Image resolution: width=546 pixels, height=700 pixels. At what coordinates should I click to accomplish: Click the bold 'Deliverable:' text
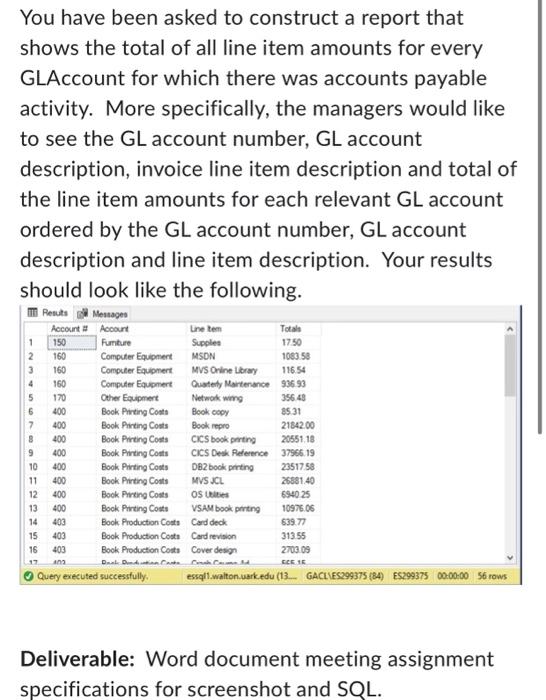click(x=78, y=659)
